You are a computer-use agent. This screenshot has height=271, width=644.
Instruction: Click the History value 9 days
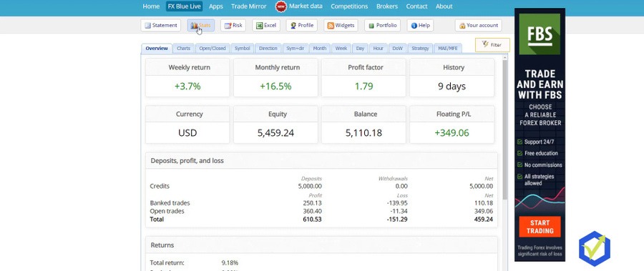pyautogui.click(x=452, y=87)
